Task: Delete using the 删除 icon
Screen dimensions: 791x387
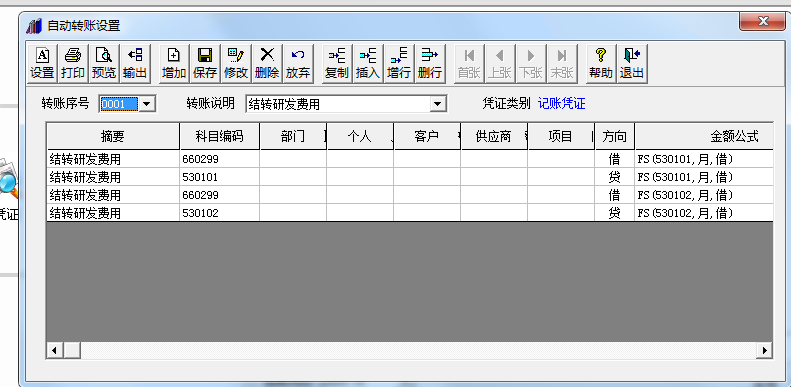Action: pos(267,64)
